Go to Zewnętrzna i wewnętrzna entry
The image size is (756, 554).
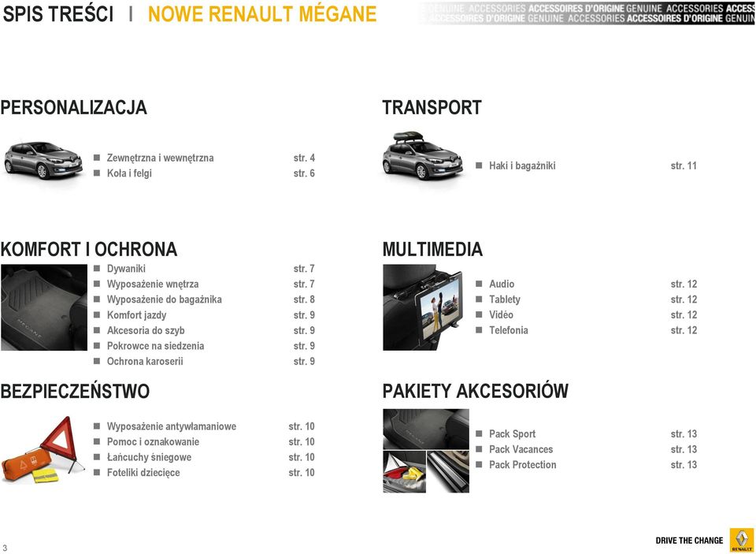[x=160, y=158]
